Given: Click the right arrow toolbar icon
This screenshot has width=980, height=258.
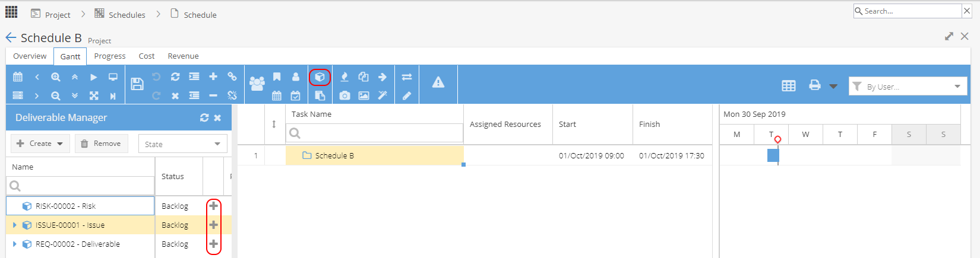Looking at the screenshot, I should [x=382, y=77].
